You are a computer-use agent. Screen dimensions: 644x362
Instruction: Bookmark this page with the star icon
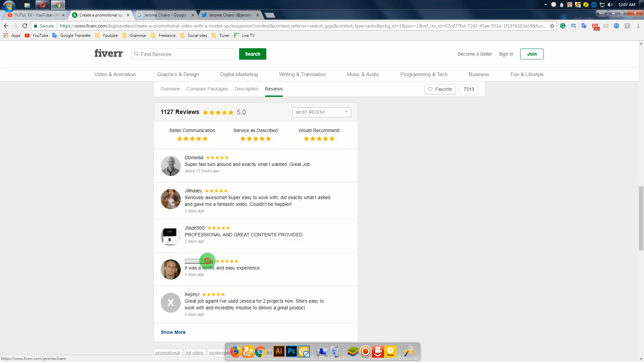click(552, 26)
